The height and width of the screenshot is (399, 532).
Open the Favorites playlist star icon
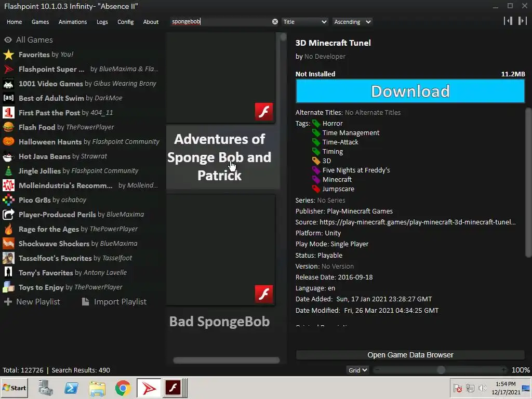point(8,55)
